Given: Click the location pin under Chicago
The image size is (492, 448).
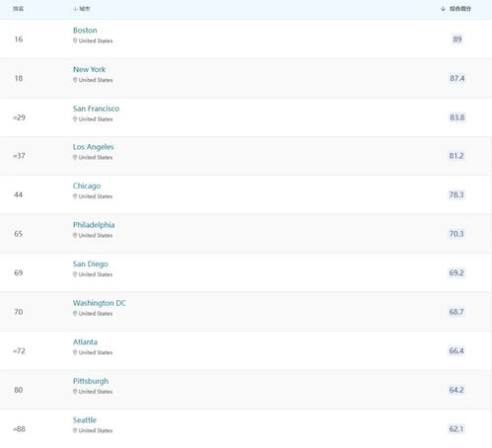Looking at the screenshot, I should (75, 196).
